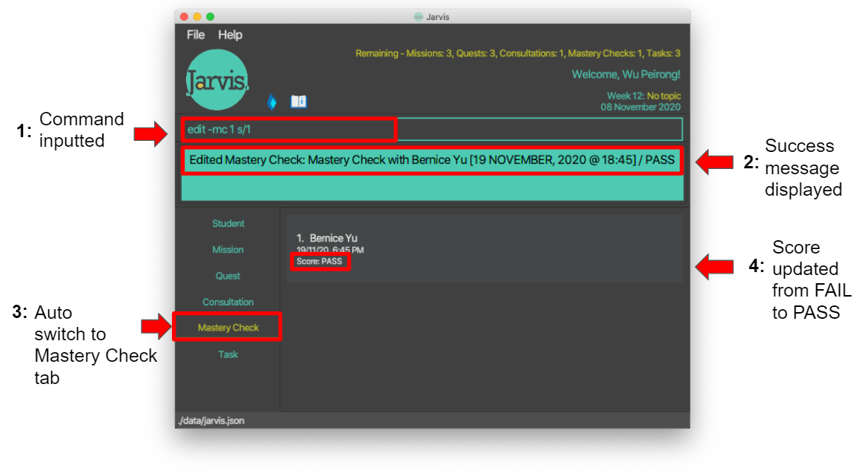This screenshot has height=473, width=868.
Task: Click the Remaining missions summary text
Action: (517, 53)
